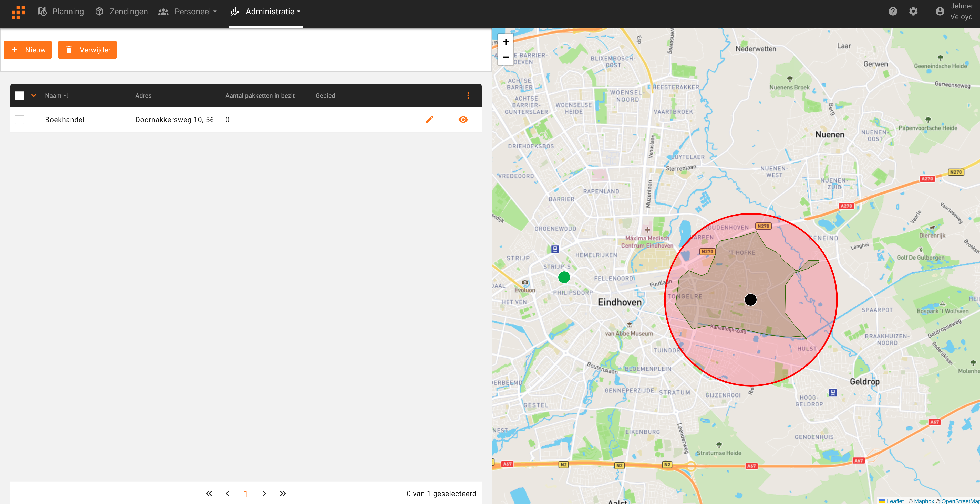980x504 pixels.
Task: Jump to last page with double arrow
Action: pos(283,493)
